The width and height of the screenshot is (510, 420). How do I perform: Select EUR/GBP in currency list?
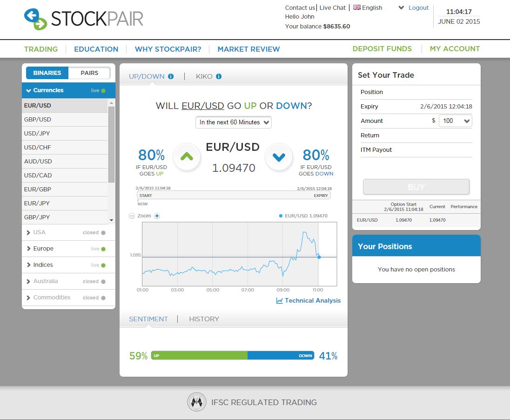click(x=65, y=190)
